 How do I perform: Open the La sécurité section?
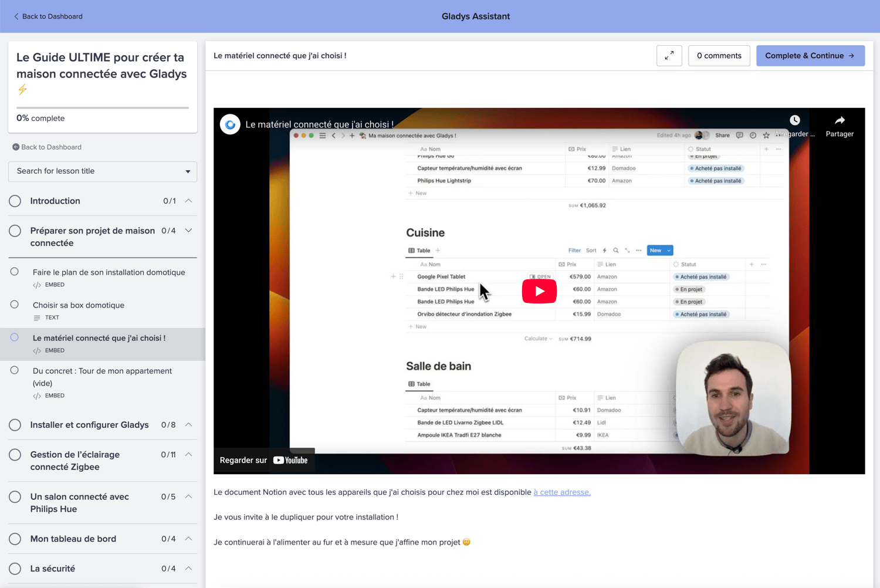(x=53, y=569)
